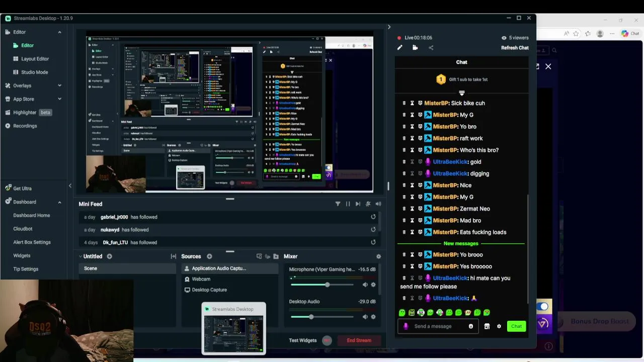Click the scene transitions icon
This screenshot has height=362, width=644.
point(174,256)
